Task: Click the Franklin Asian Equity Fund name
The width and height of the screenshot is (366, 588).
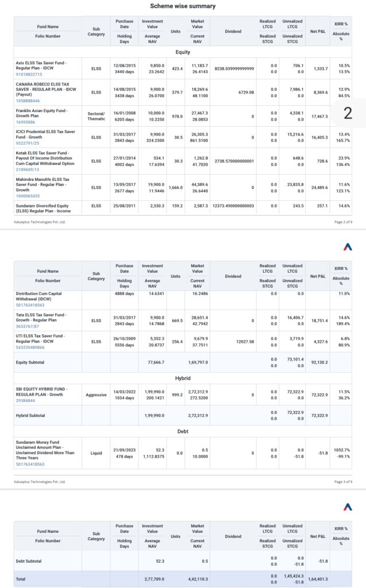Action: [x=41, y=113]
